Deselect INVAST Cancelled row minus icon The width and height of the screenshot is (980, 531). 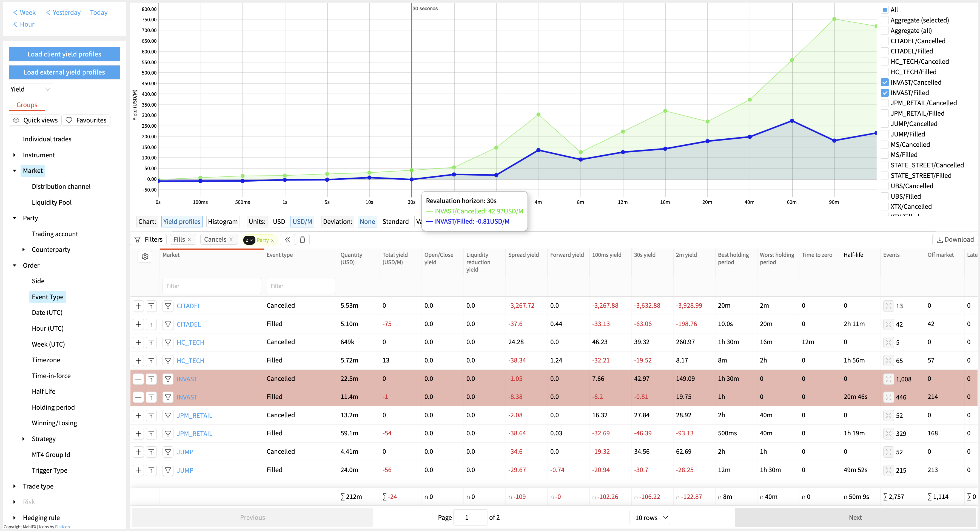click(138, 379)
